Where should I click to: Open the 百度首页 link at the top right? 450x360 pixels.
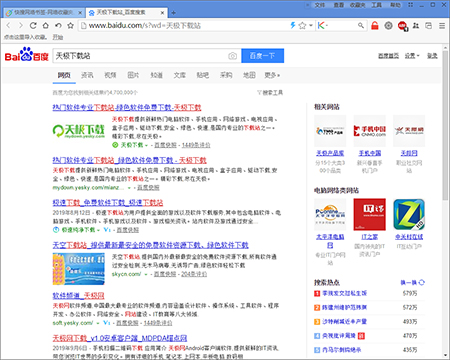coord(388,56)
